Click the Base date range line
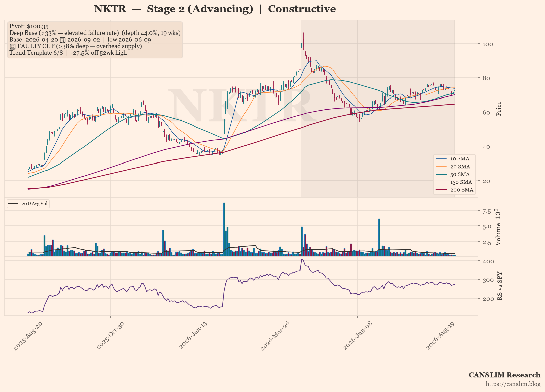The image size is (545, 392). tap(80, 40)
